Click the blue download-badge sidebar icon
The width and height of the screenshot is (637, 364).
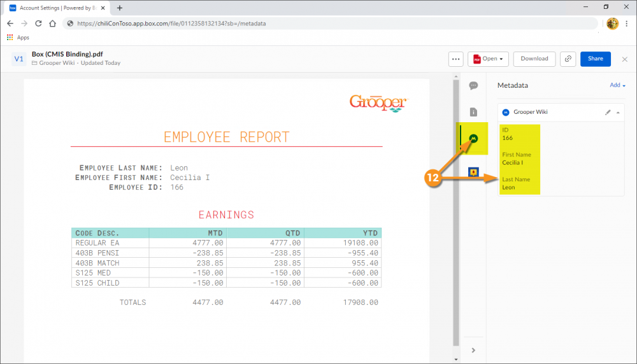(473, 172)
